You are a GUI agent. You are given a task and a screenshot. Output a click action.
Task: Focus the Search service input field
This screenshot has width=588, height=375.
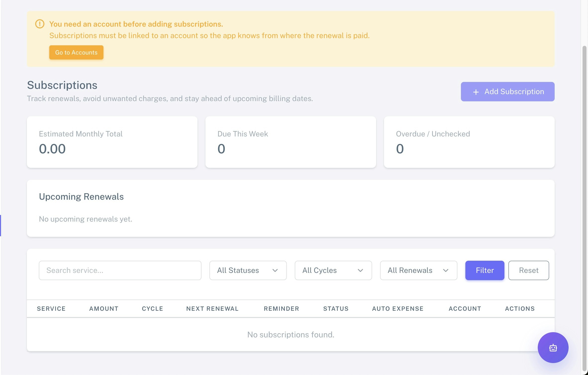tap(120, 270)
